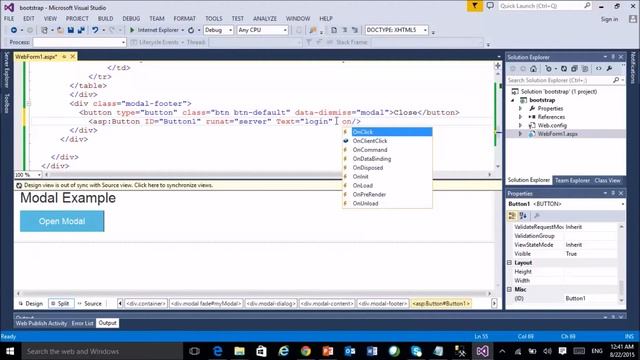Viewport: 640px width, 360px height.
Task: Click the Search the web and Windows box
Action: tap(101, 351)
